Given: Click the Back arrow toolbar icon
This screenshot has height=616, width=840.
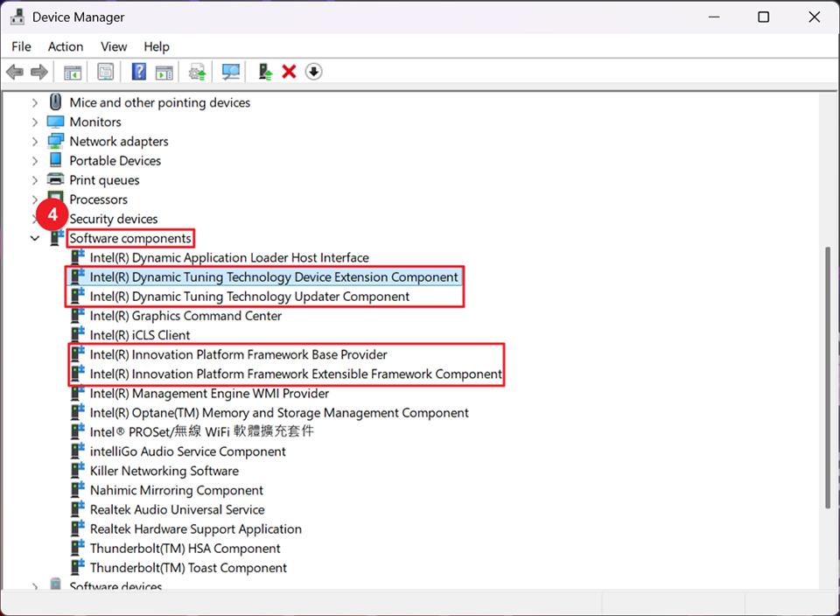Looking at the screenshot, I should [x=15, y=72].
